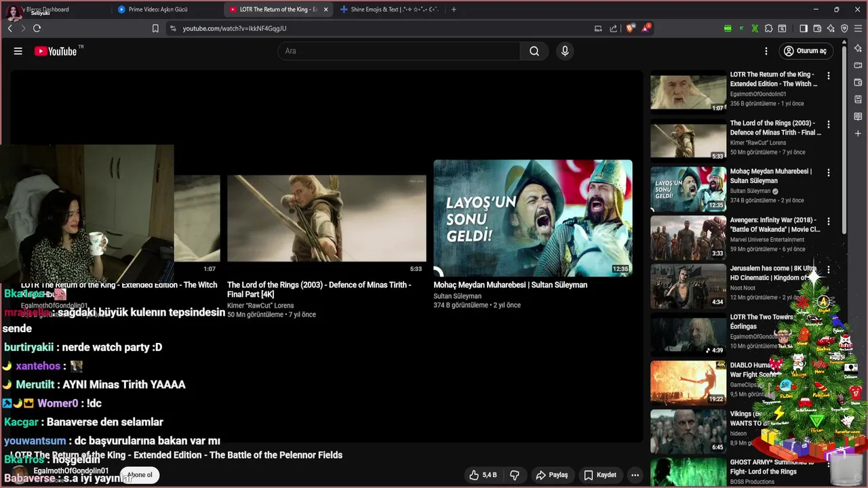Open options for sidebar video 'The Witch...'
Image resolution: width=868 pixels, height=488 pixels.
pyautogui.click(x=828, y=76)
